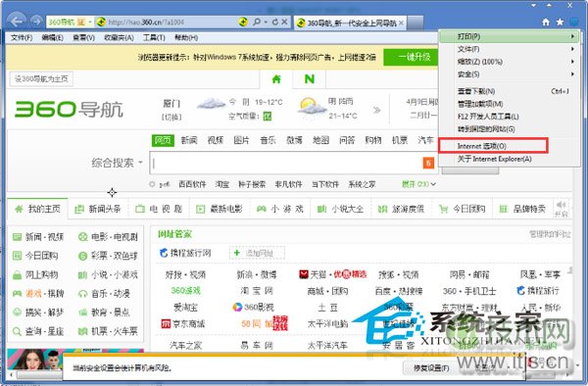The image size is (588, 386).
Task: Select the 图片 search category tab
Action: (241, 140)
